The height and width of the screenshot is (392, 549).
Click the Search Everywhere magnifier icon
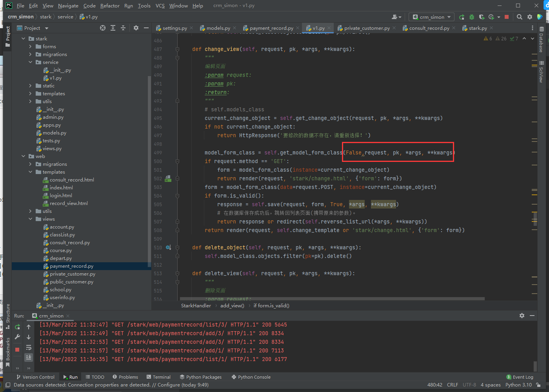pyautogui.click(x=520, y=17)
